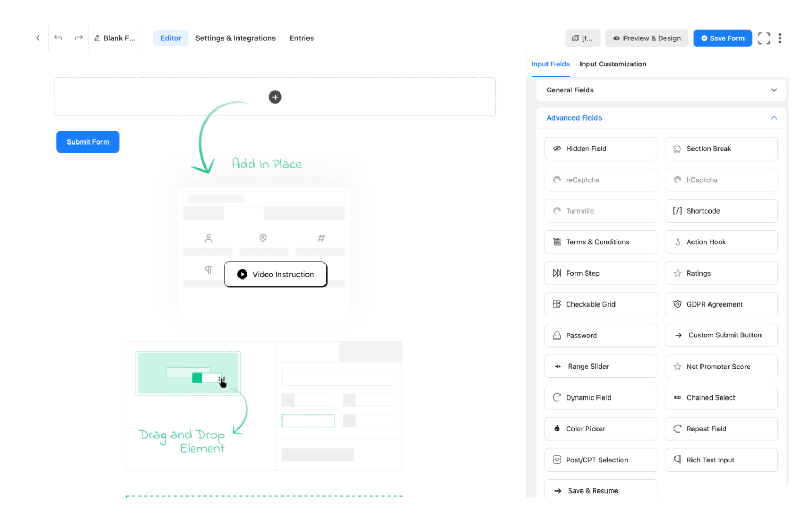Open Settings & Integrations
Screen dimensions: 812x525
pos(235,38)
